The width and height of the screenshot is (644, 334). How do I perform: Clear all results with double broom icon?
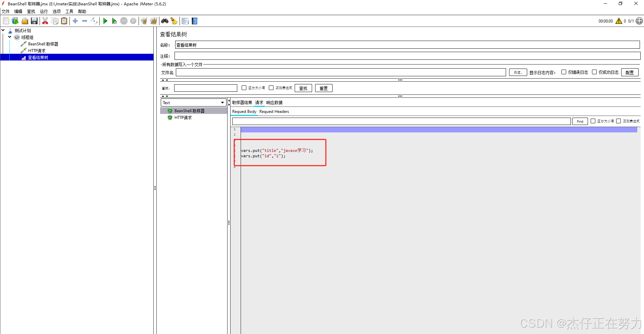(x=153, y=21)
